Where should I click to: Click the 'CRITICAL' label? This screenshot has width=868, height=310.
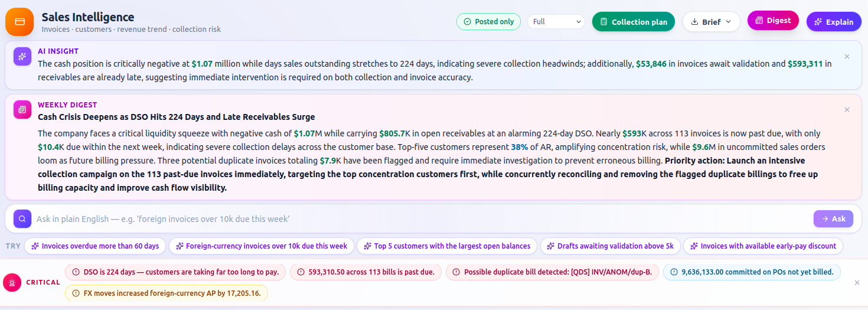(x=43, y=283)
